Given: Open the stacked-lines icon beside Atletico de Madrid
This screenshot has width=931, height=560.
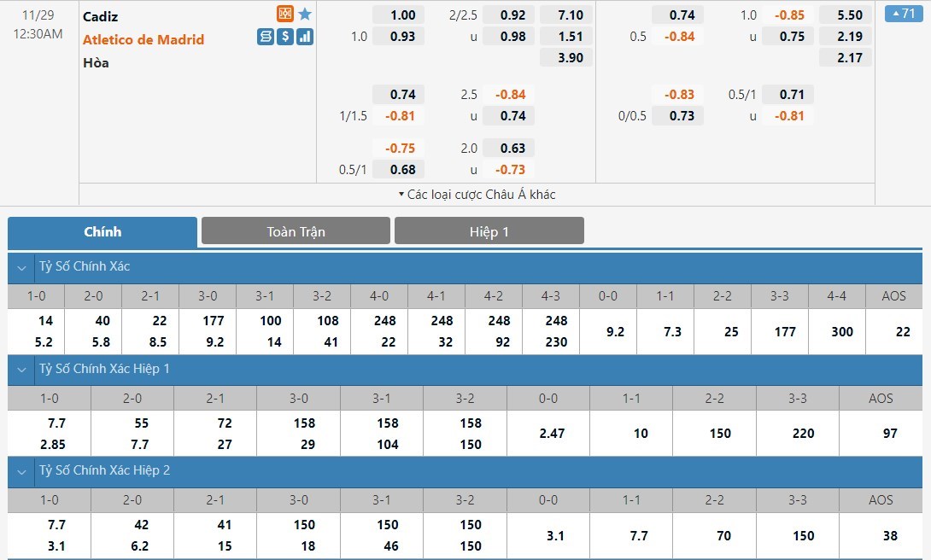Looking at the screenshot, I should (266, 37).
